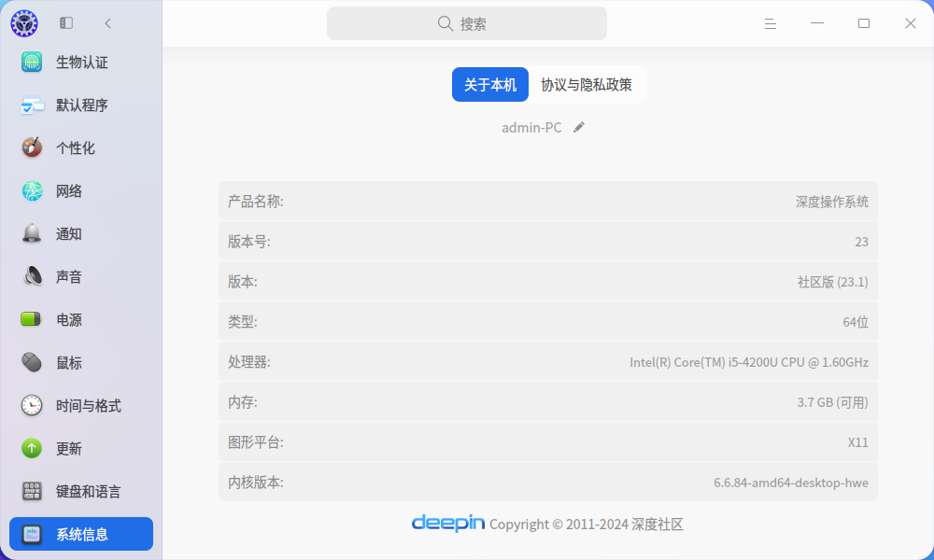Open 默认程序 settings in sidebar
934x560 pixels.
click(81, 105)
